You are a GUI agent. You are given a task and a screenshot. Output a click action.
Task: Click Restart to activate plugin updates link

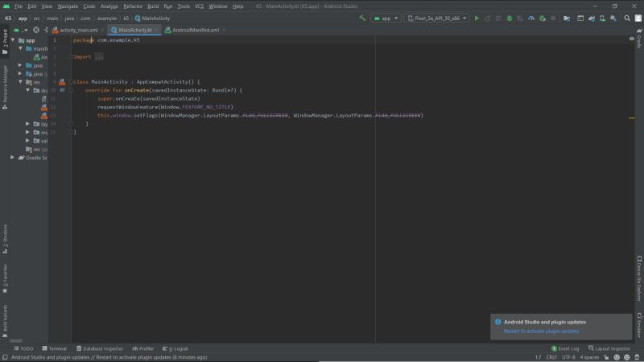(541, 331)
